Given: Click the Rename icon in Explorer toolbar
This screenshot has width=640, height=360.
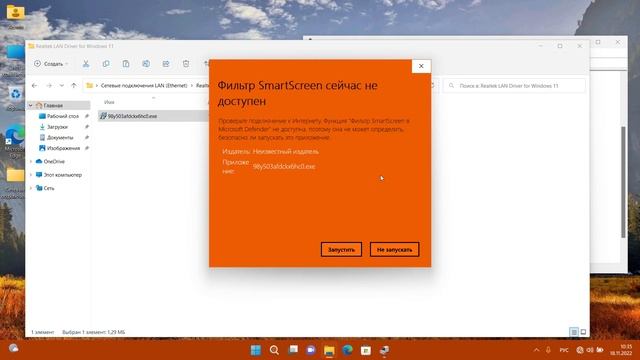Looking at the screenshot, I should click(146, 64).
